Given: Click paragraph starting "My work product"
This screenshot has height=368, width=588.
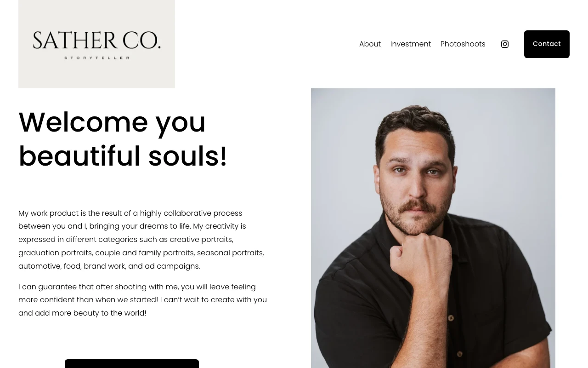Looking at the screenshot, I should [141, 240].
